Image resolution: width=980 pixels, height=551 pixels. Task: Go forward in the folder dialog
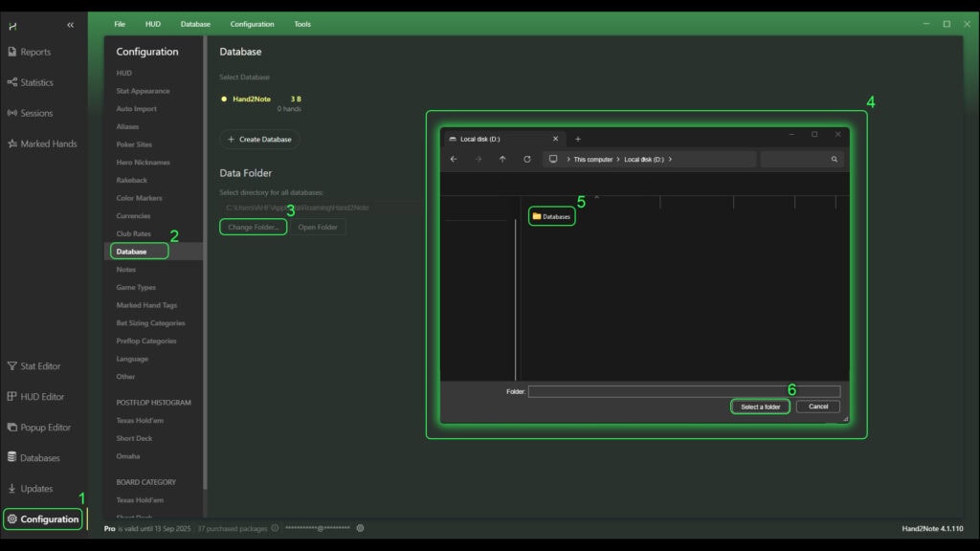(x=479, y=160)
